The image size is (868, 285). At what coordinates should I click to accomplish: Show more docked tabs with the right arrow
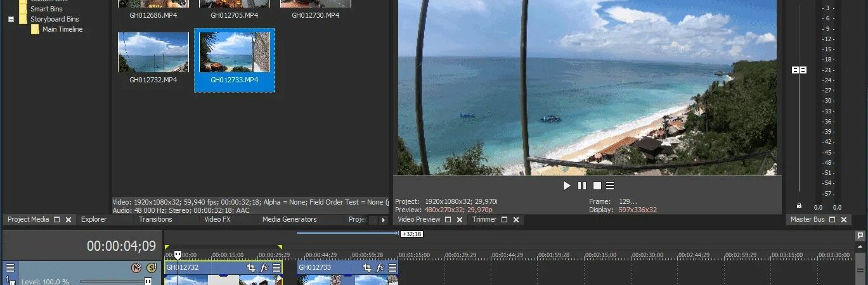pos(383,220)
